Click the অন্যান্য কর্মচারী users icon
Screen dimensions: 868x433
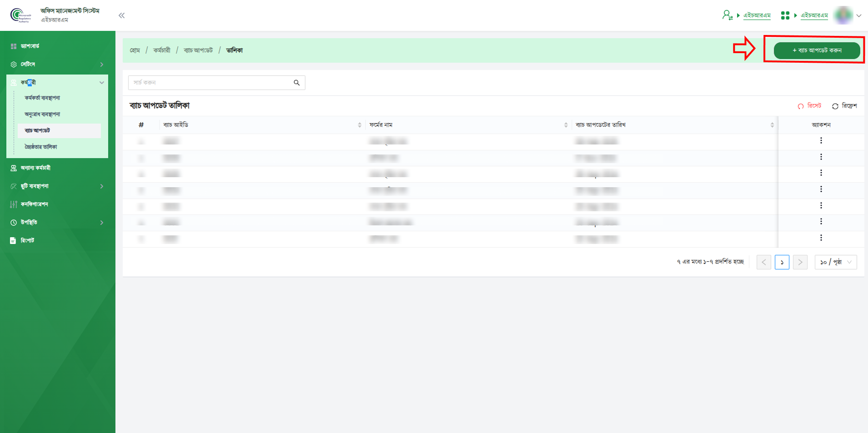point(14,168)
